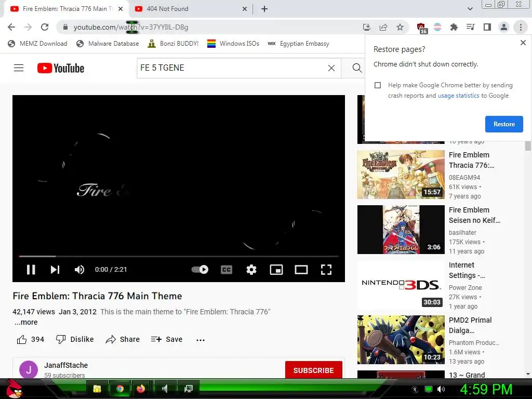
Task: Reload the current page
Action: point(45,27)
